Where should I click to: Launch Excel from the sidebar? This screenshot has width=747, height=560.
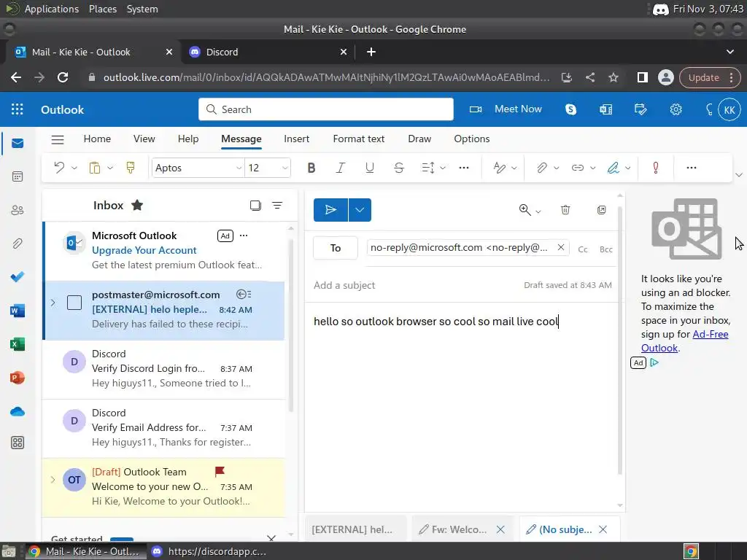pos(18,344)
